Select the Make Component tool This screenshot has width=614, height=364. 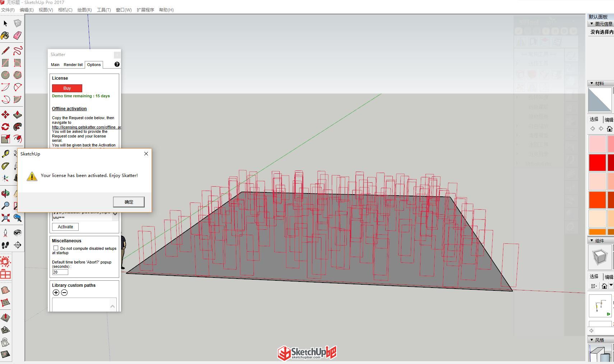pyautogui.click(x=18, y=23)
